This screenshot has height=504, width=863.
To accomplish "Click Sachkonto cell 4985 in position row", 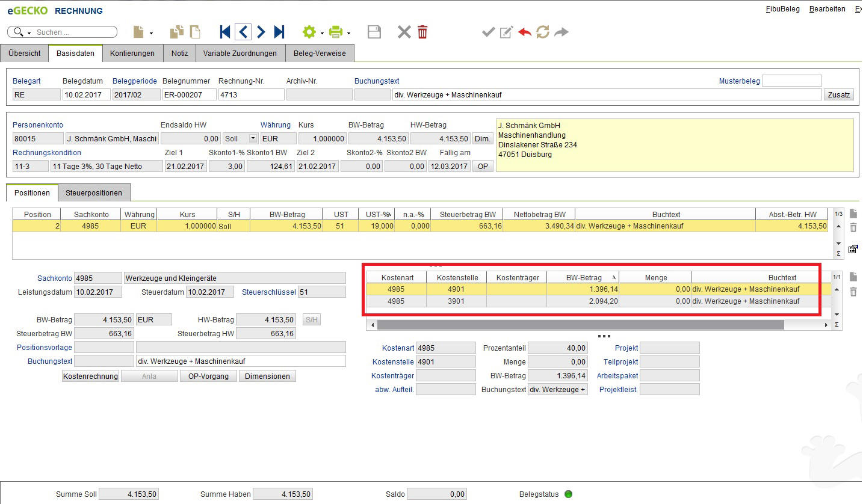I will (91, 226).
